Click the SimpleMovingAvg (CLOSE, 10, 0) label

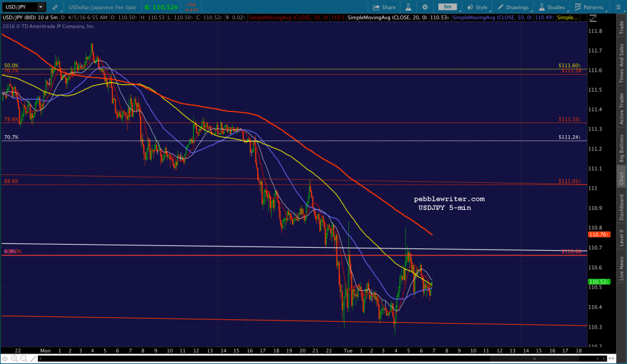[288, 18]
